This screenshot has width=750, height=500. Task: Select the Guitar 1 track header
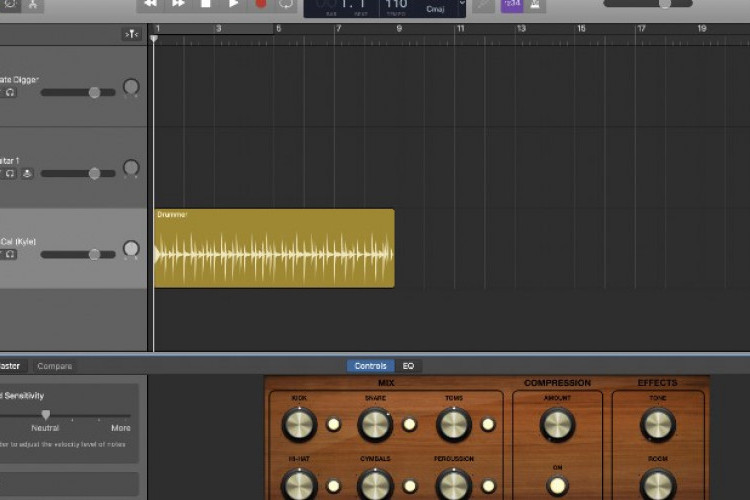(x=73, y=167)
